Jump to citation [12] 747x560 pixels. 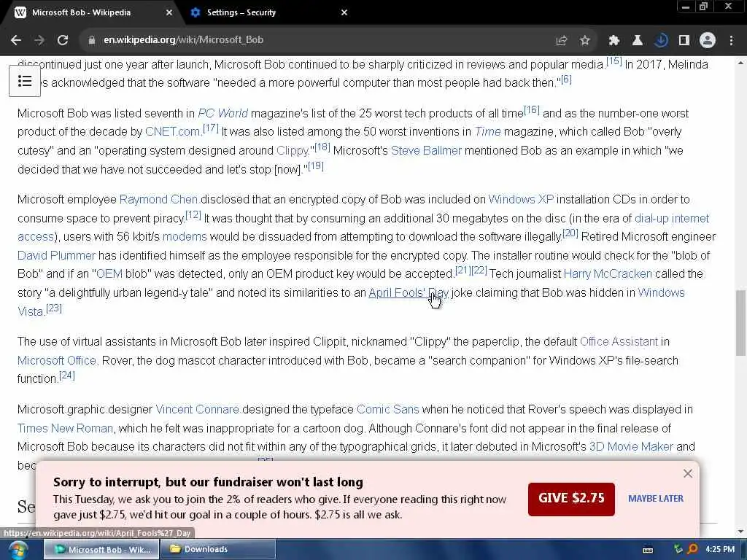tap(193, 215)
